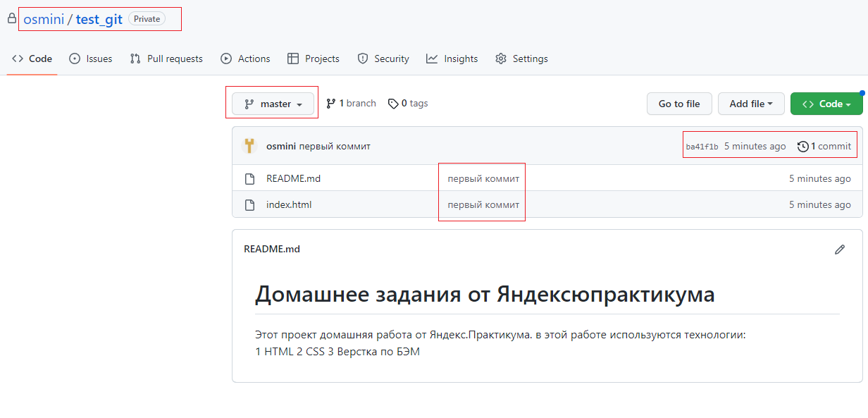
Task: View the 1 branch link
Action: tap(351, 103)
